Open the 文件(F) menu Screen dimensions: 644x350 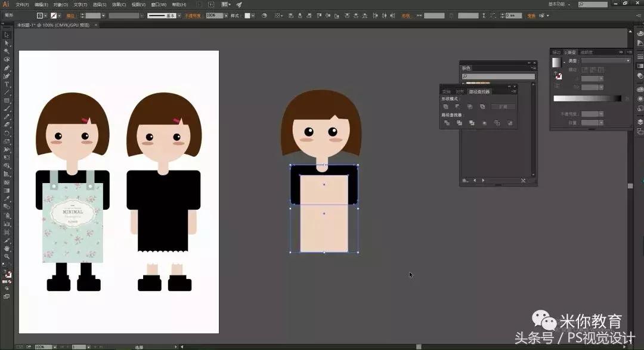[x=23, y=4]
